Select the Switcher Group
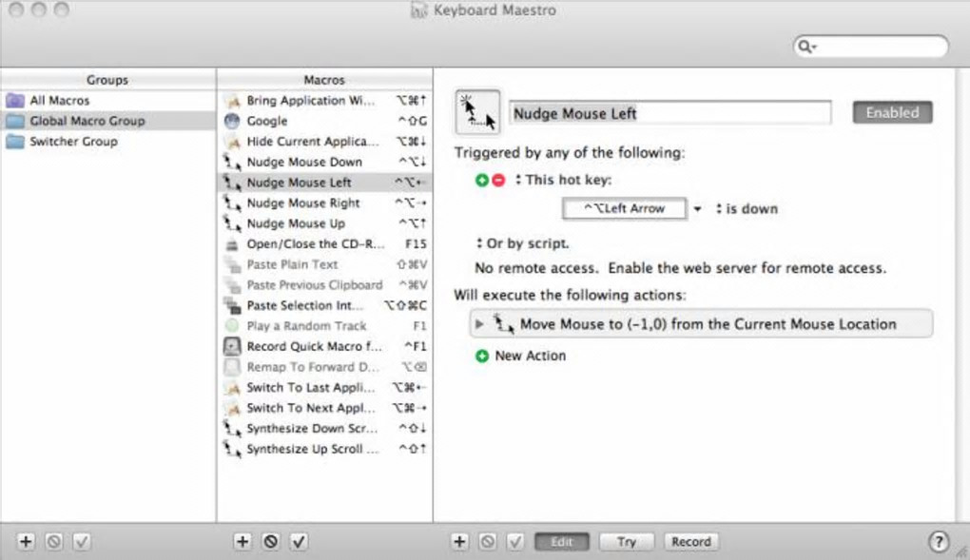Screen dimensions: 970x560 pyautogui.click(x=108, y=141)
